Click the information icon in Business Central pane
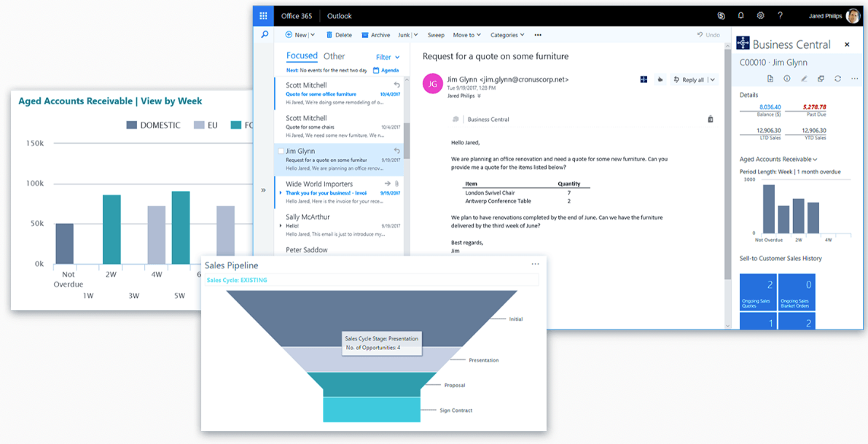Screen dimensions: 868x444 tap(786, 79)
